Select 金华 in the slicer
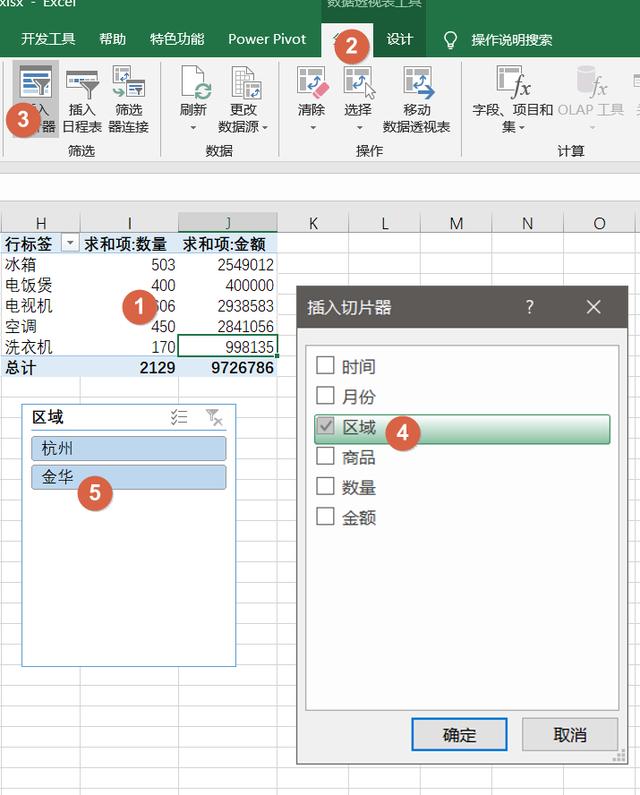 129,477
